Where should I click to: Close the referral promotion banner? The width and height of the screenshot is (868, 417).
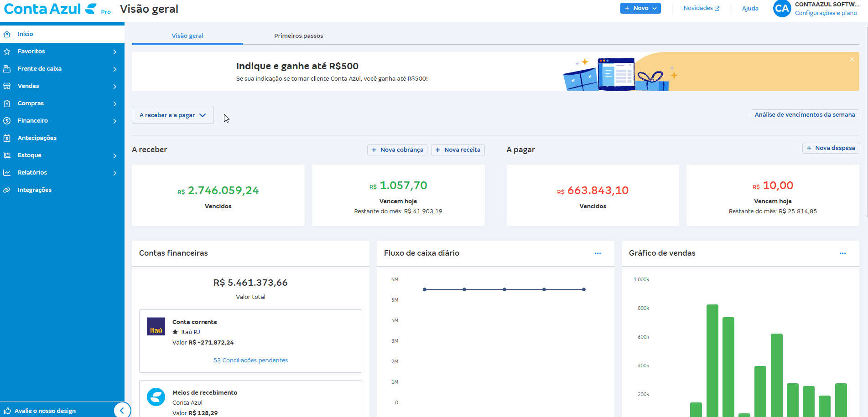852,59
